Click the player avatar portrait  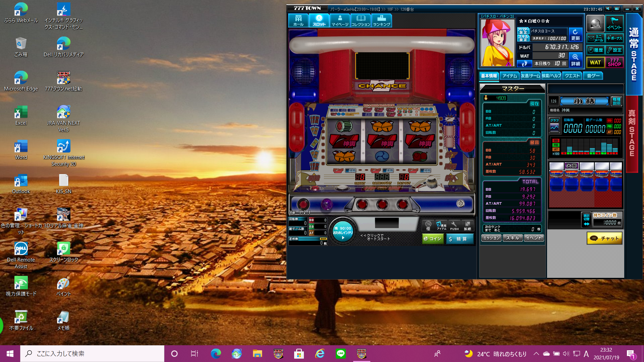pyautogui.click(x=497, y=42)
